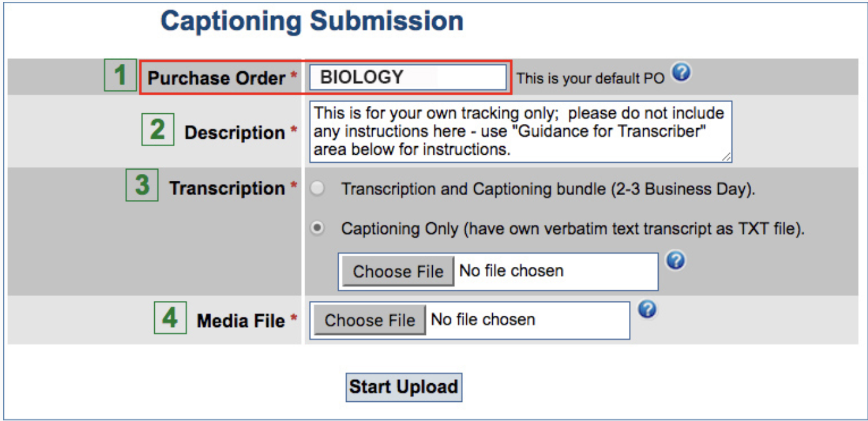This screenshot has height=421, width=868.
Task: Select the Captioning Only option
Action: (x=317, y=228)
